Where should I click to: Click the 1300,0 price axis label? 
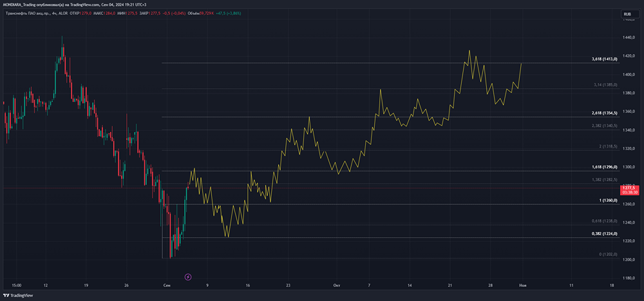(629, 167)
